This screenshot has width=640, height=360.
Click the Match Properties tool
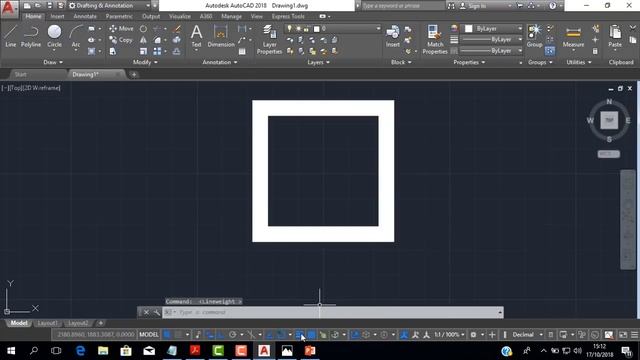pyautogui.click(x=435, y=39)
